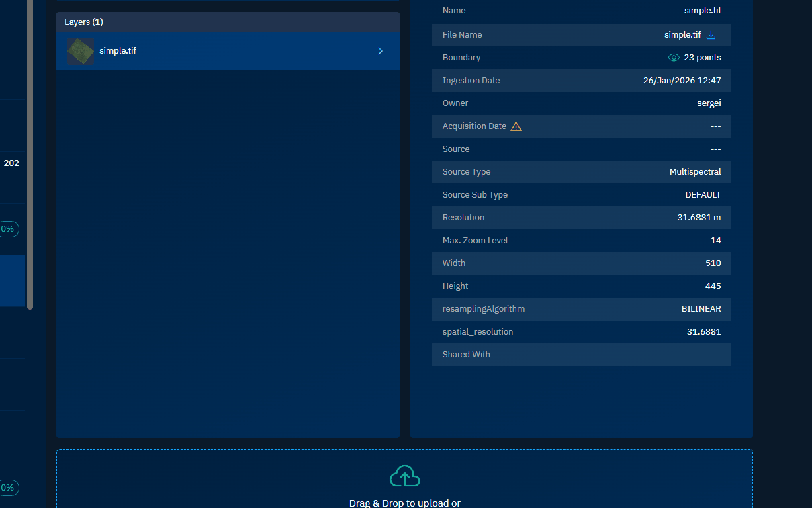Screen dimensions: 812x508
Task: Click the cloud upload icon
Action: coord(404,476)
